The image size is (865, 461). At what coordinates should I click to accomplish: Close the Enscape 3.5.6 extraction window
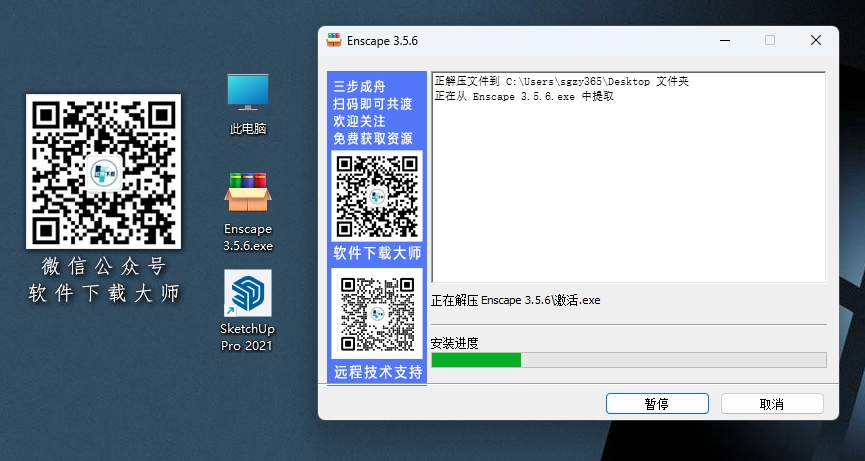816,40
